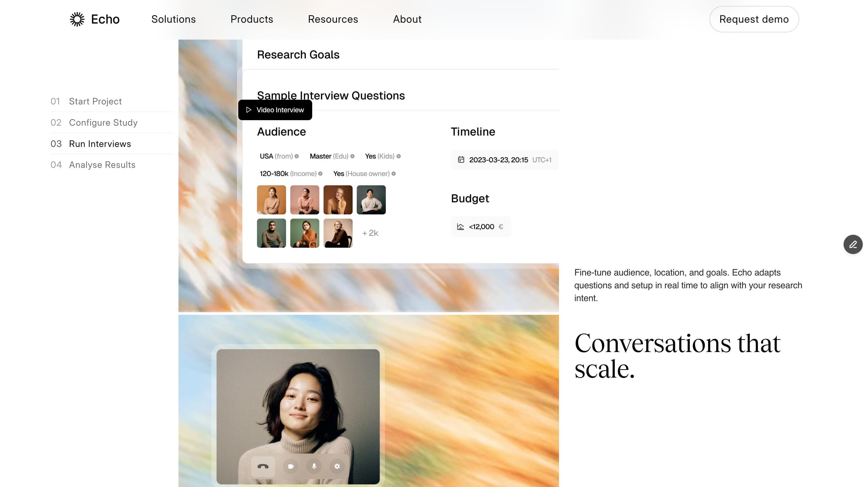Mute the microphone in the video call
The height and width of the screenshot is (487, 868).
[314, 466]
